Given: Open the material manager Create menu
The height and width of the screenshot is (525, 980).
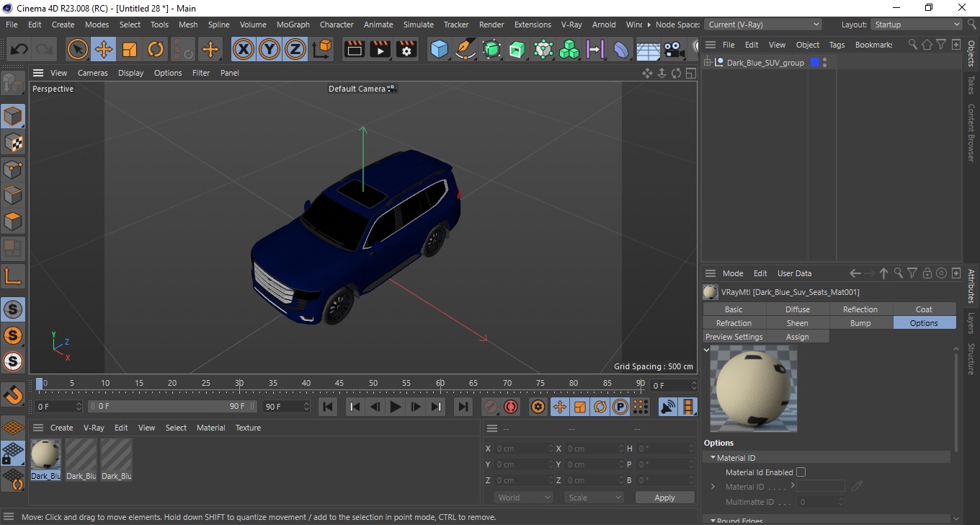Looking at the screenshot, I should pos(61,428).
